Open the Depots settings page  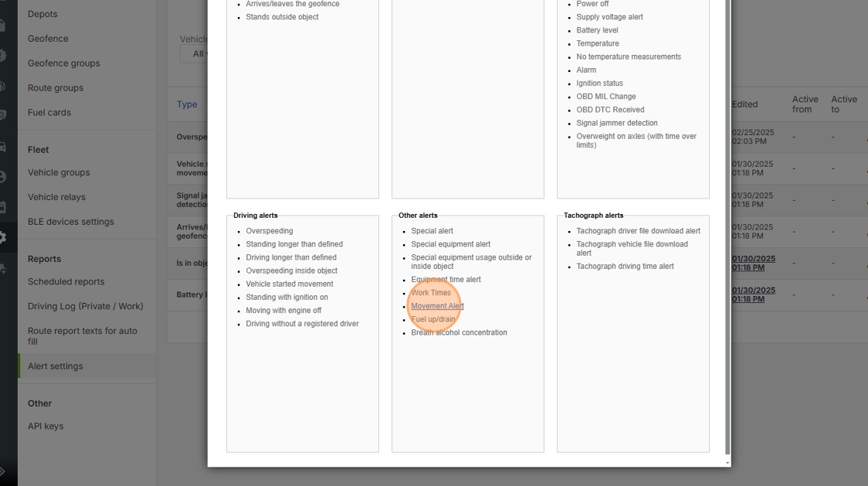tap(43, 14)
